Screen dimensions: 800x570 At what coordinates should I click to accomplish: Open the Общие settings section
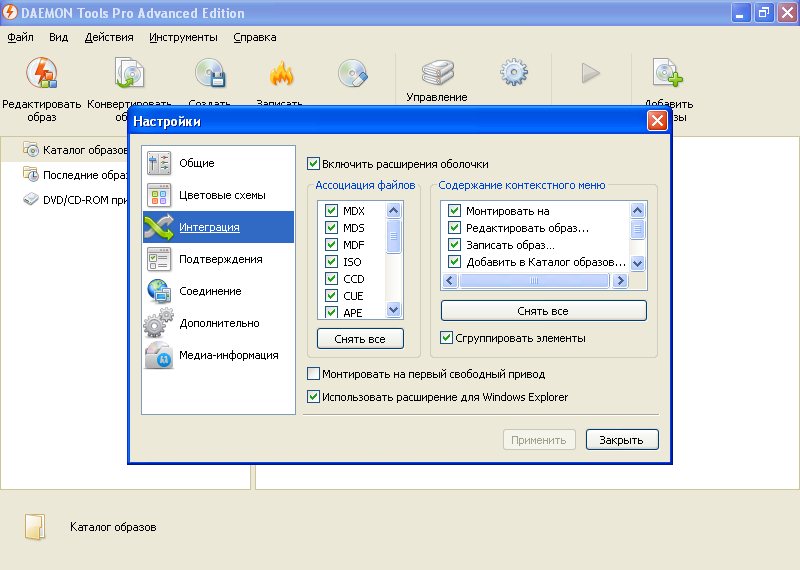coord(196,163)
